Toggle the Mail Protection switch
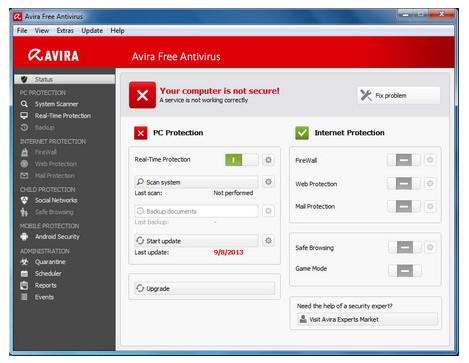This screenshot has width=469, height=363. point(404,206)
